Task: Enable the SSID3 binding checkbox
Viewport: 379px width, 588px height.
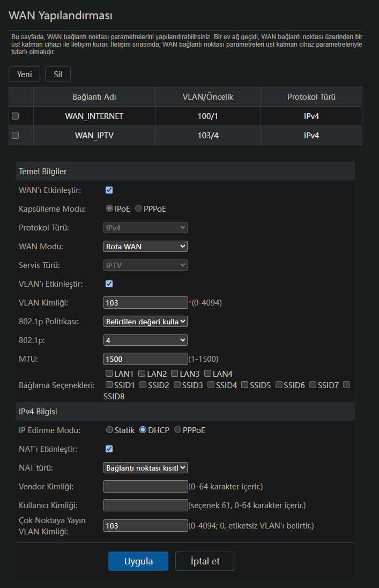Action: pyautogui.click(x=177, y=385)
